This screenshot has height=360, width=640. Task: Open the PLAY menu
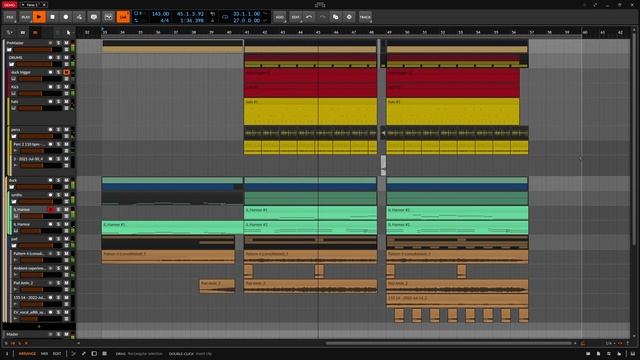[x=25, y=17]
